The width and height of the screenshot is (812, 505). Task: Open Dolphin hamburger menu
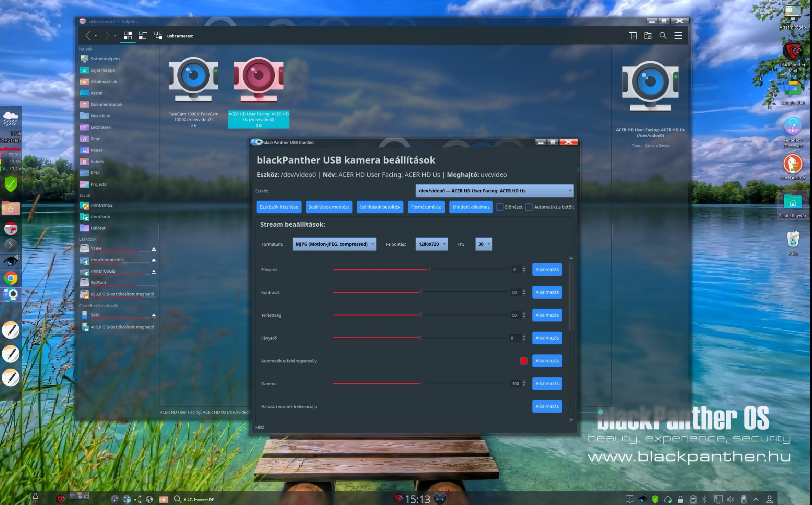pos(678,36)
